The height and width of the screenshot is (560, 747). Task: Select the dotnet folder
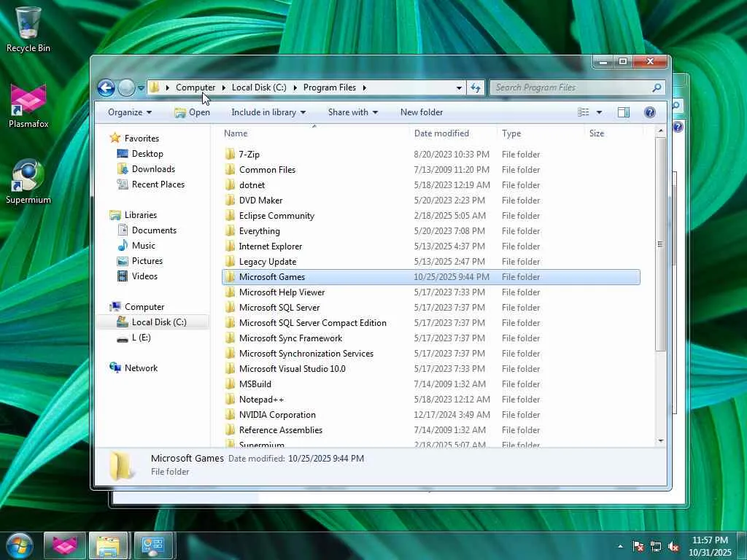point(252,184)
